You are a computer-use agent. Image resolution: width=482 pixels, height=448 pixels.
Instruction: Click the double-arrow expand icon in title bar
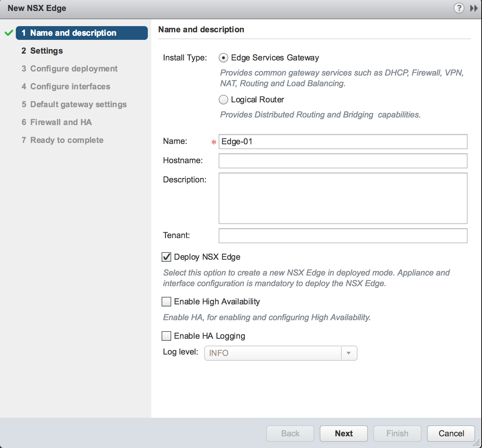point(474,8)
